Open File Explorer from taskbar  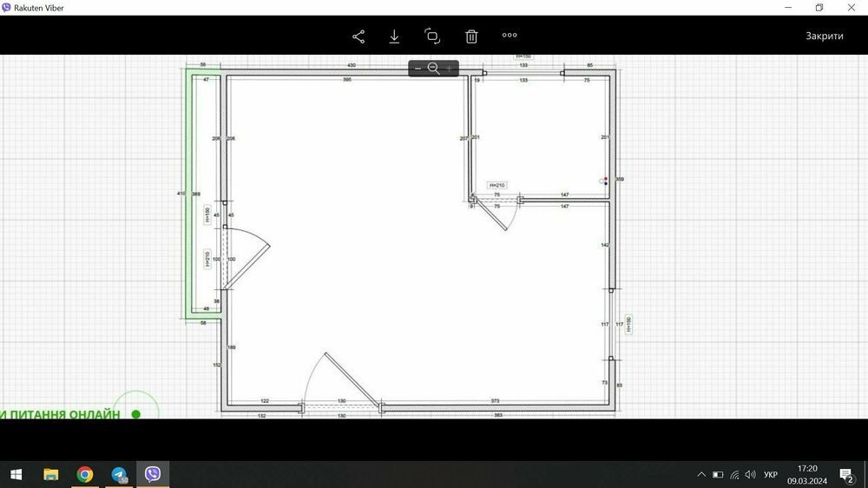click(x=51, y=475)
